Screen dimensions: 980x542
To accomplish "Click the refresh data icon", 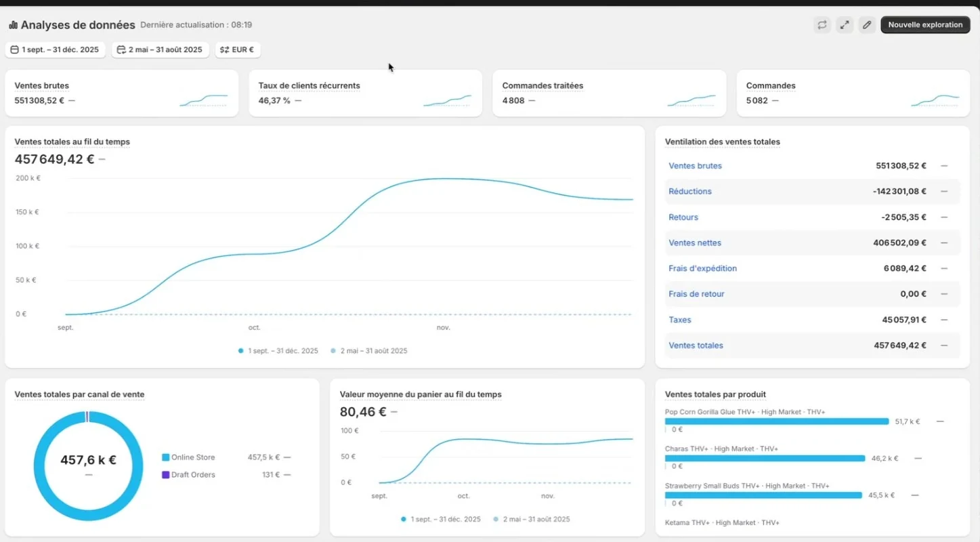I will pos(822,25).
